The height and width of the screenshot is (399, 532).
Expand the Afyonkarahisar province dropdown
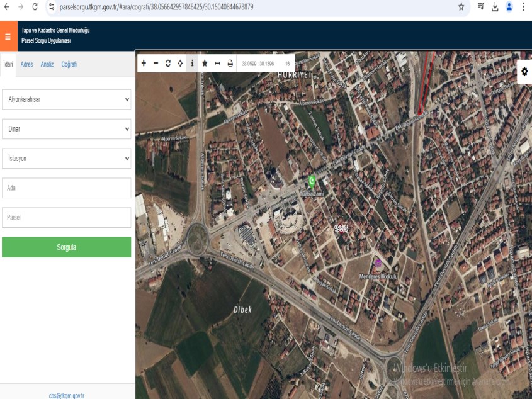point(67,99)
